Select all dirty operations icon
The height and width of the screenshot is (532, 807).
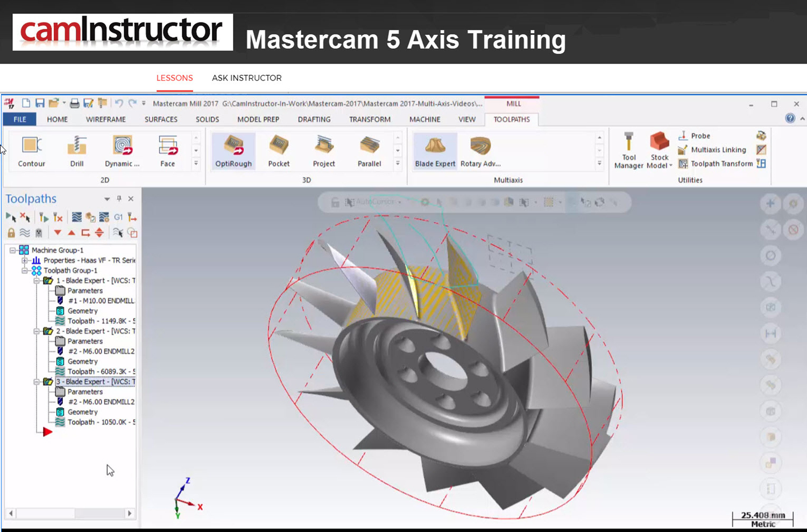click(25, 217)
